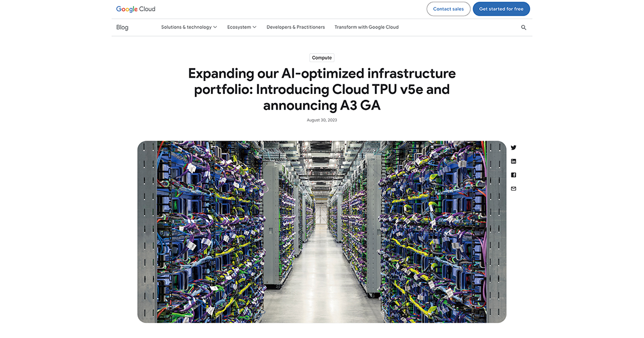Share the article via email
Viewport: 644px width, 338px height.
514,189
